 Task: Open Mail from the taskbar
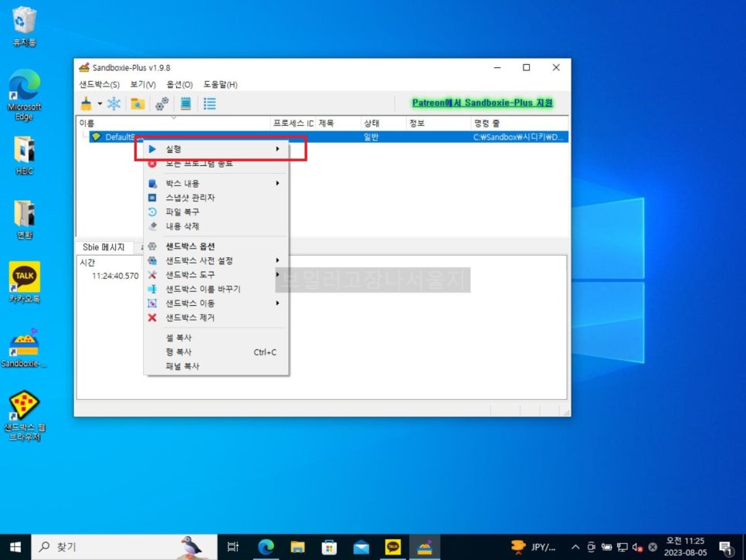[361, 547]
